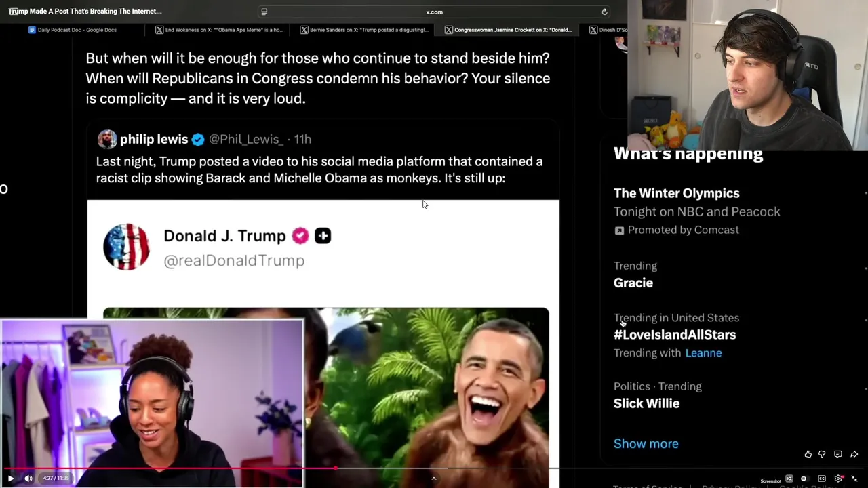Click Show more under What's happening
Viewport: 868px width, 488px height.
pyautogui.click(x=646, y=443)
